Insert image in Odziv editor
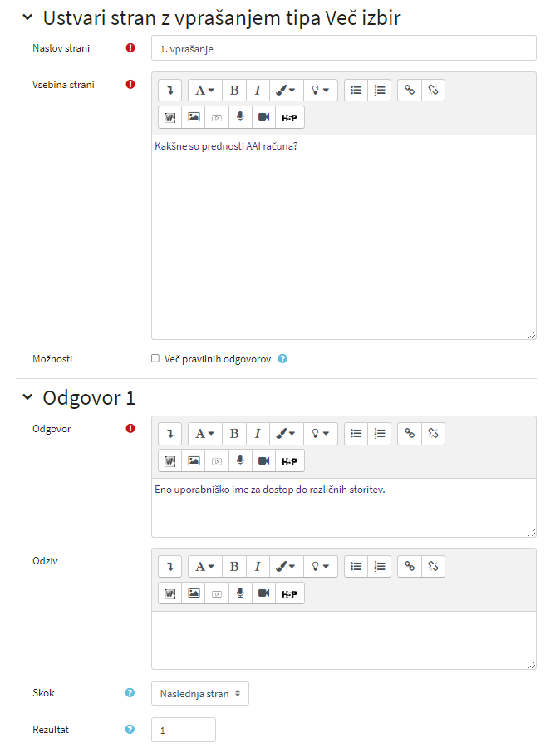The width and height of the screenshot is (560, 753). point(194,593)
